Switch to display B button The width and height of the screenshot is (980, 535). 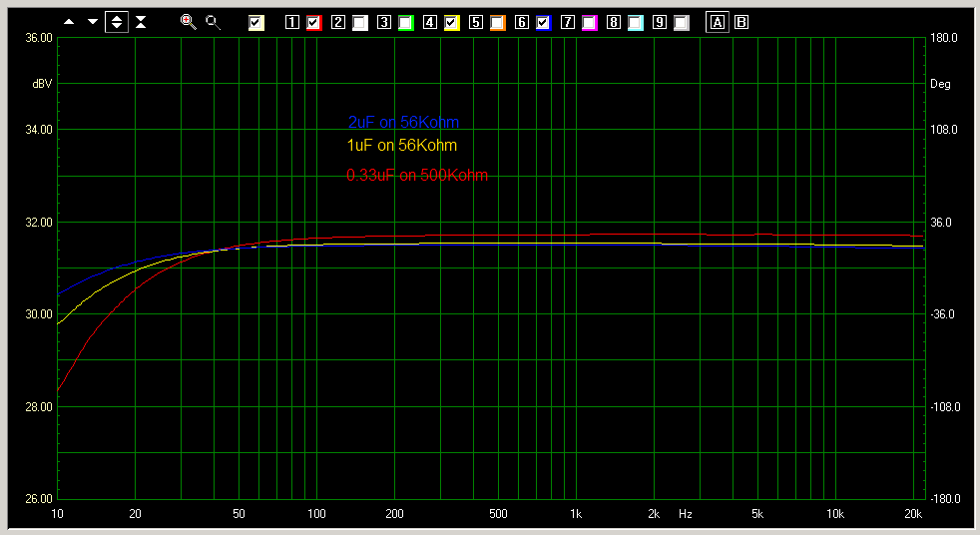coord(741,22)
